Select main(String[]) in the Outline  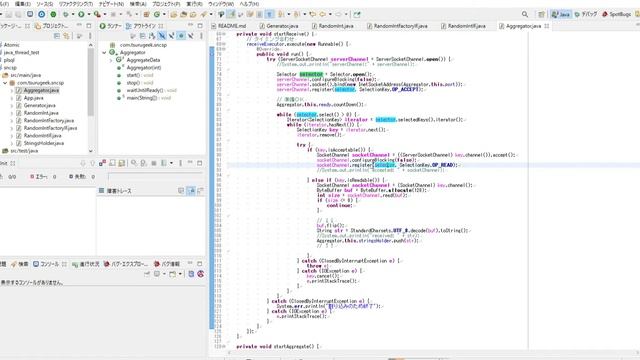point(148,98)
